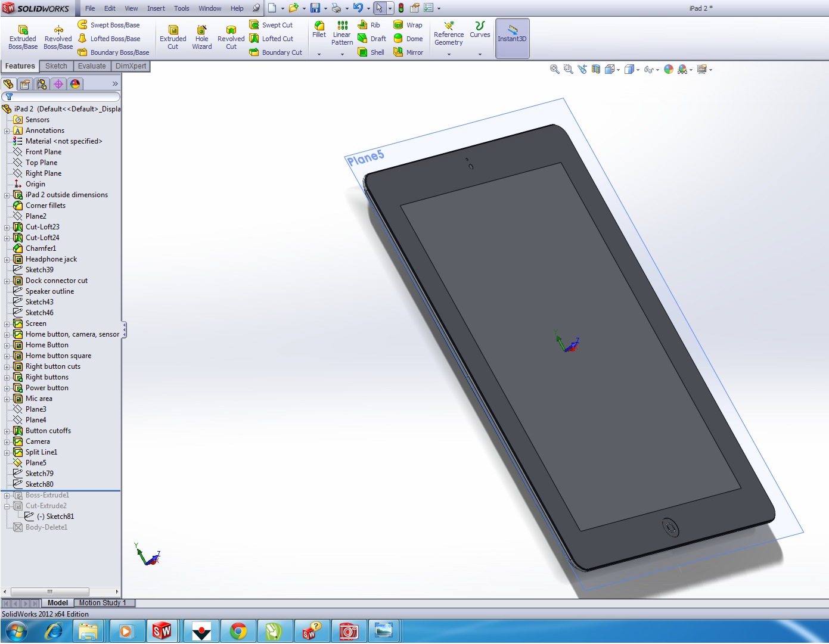829x644 pixels.
Task: Click the Rebuild traffic light icon
Action: 401,8
